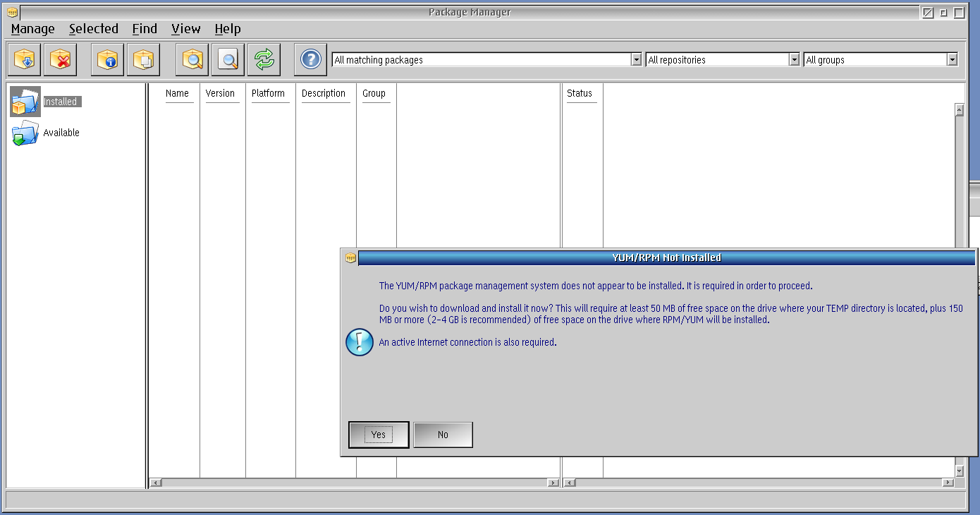Click the Available label in sidebar
This screenshot has height=515, width=980.
[61, 133]
